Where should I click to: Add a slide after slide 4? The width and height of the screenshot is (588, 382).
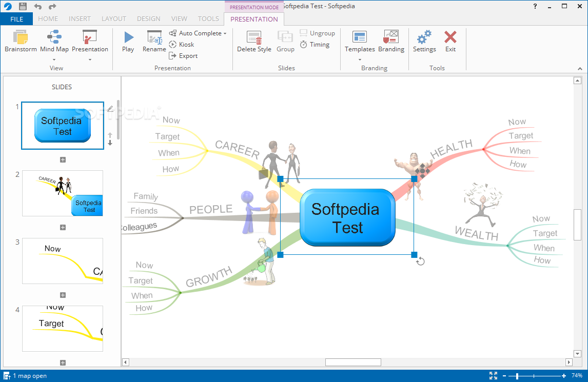pos(63,363)
